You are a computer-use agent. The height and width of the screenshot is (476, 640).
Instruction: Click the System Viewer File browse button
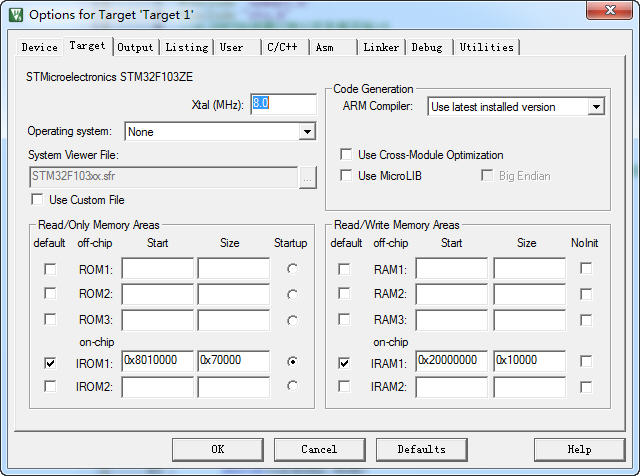click(x=307, y=178)
